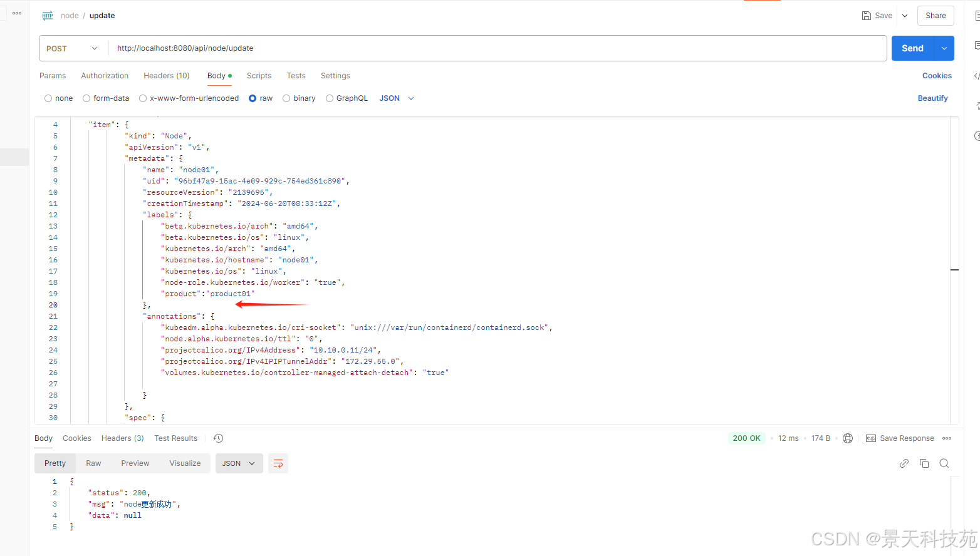980x556 pixels.
Task: Click the 12 ms response time
Action: click(x=788, y=438)
